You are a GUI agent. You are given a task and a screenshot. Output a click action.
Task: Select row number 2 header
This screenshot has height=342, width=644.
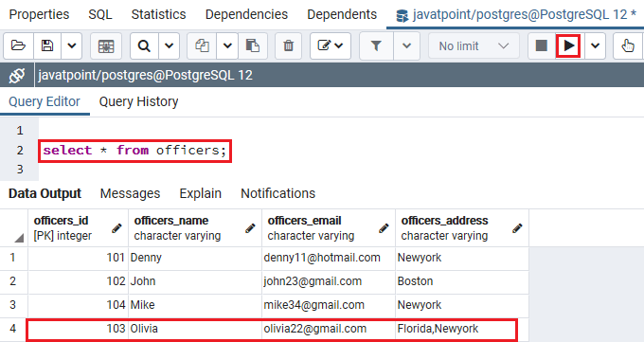tap(13, 281)
